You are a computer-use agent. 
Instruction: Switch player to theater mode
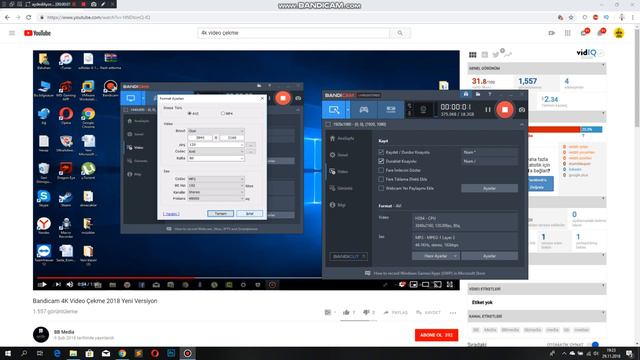[425, 284]
